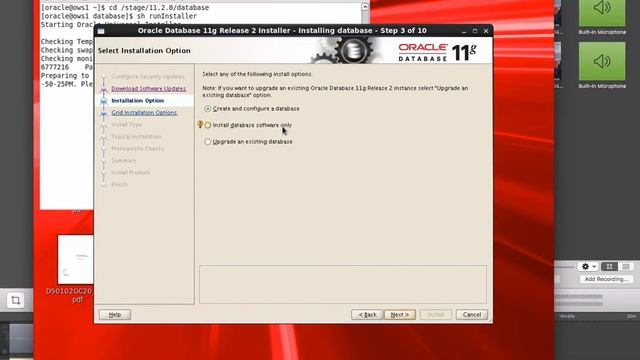Open the installer window menu icon

pos(101,31)
